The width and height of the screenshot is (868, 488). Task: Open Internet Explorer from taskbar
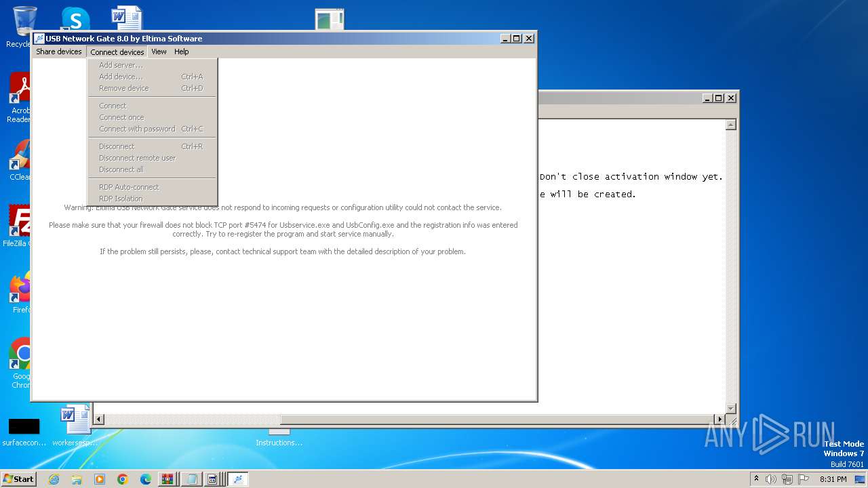(54, 479)
